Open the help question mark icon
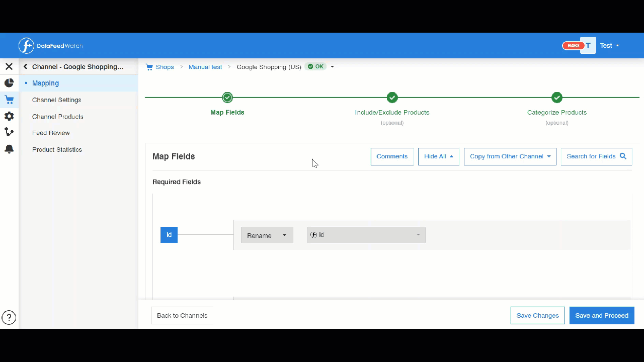Viewport: 644px width, 362px height. (9, 317)
